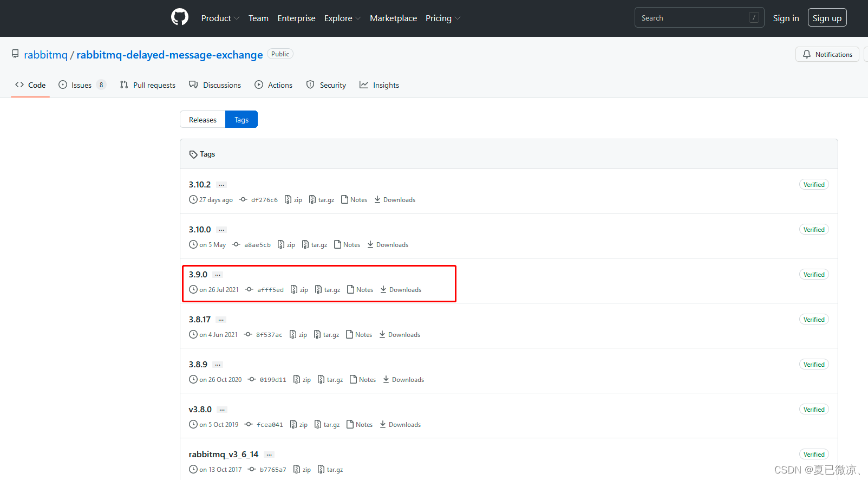Click the Sign up button
868x480 pixels.
tap(827, 18)
